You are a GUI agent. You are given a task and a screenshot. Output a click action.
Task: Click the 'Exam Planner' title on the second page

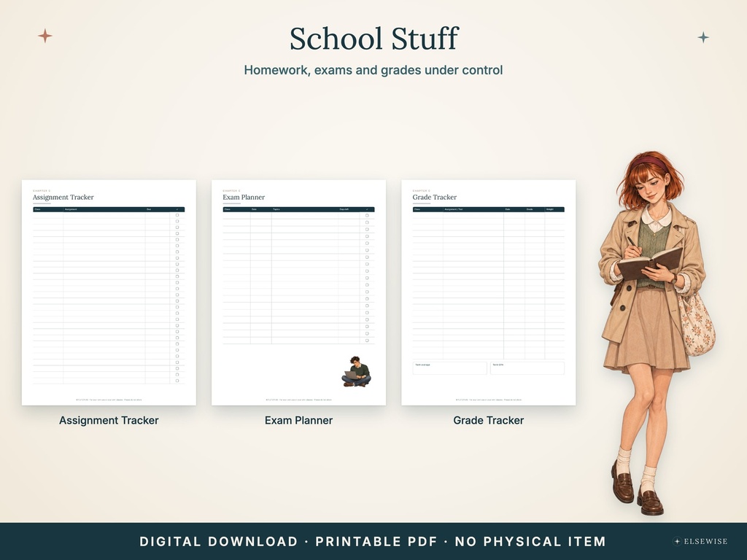coord(244,197)
